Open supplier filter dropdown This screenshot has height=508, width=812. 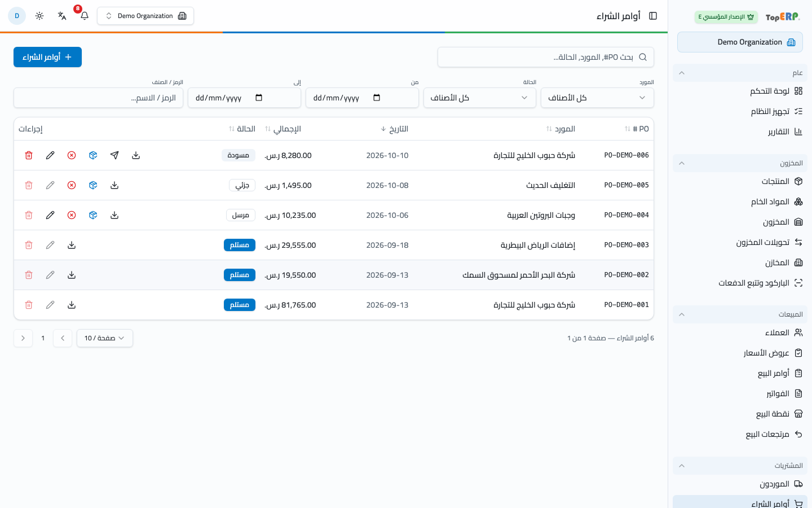(x=597, y=98)
